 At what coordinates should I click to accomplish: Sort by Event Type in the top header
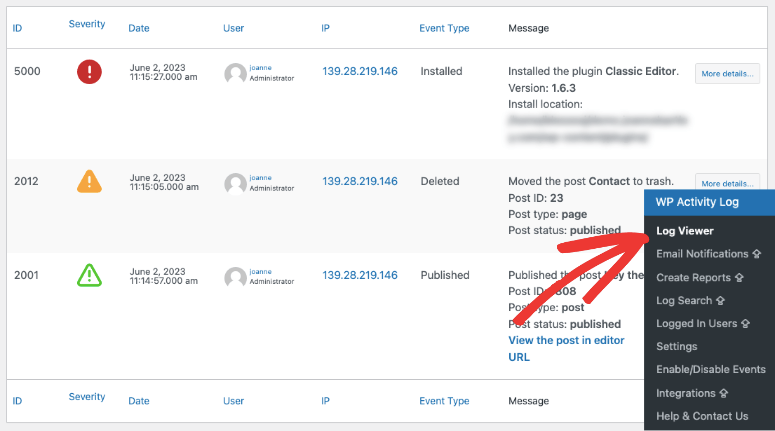click(x=444, y=28)
